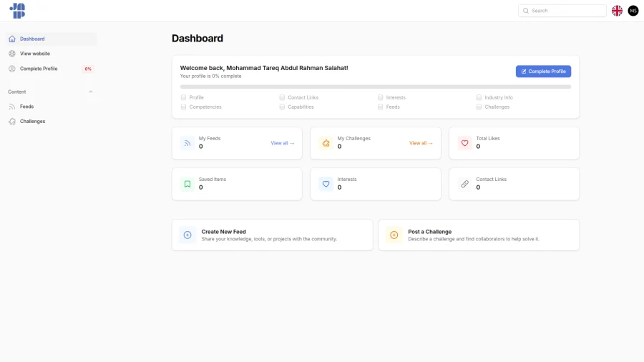Click the Total Likes heart icon

click(x=464, y=143)
